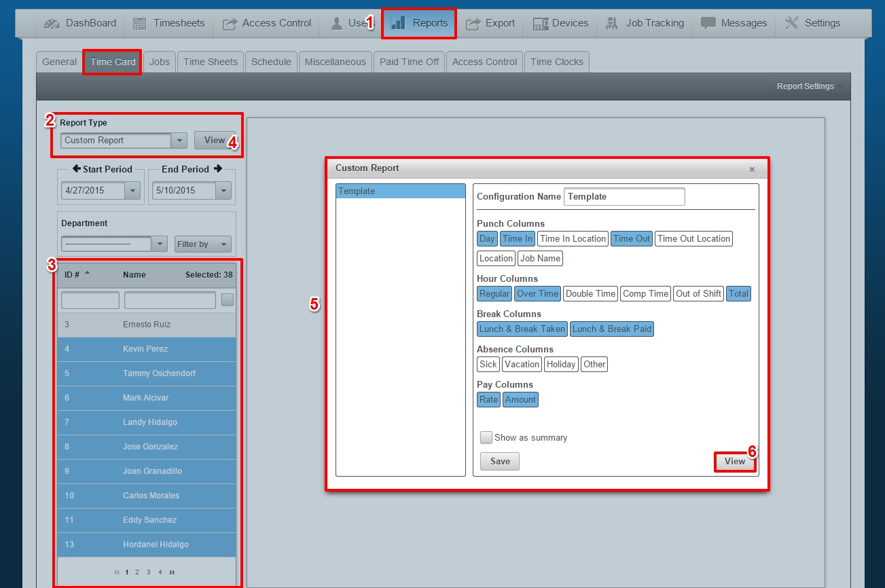Click the Job Tracking icon
This screenshot has width=885, height=588.
612,23
